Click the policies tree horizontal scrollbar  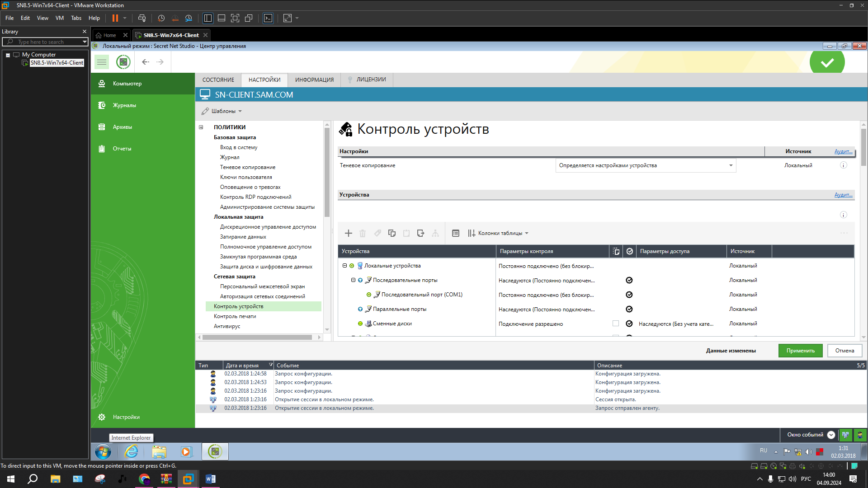click(257, 337)
